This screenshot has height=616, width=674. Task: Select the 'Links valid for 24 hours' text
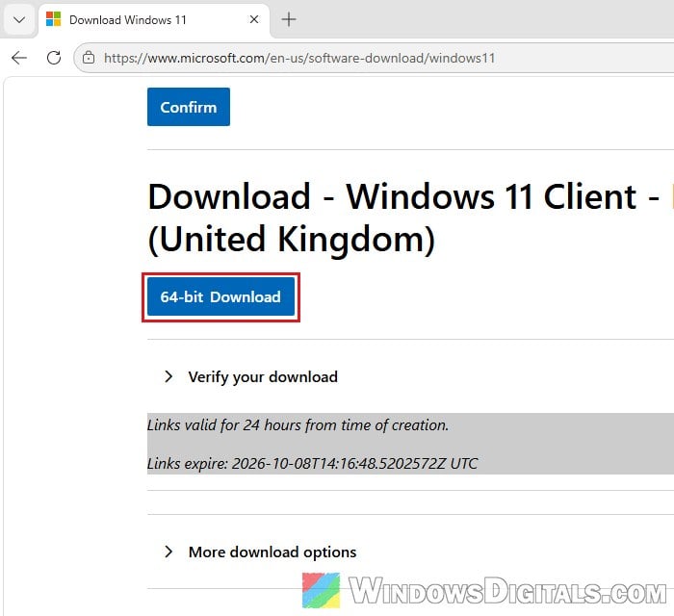298,424
